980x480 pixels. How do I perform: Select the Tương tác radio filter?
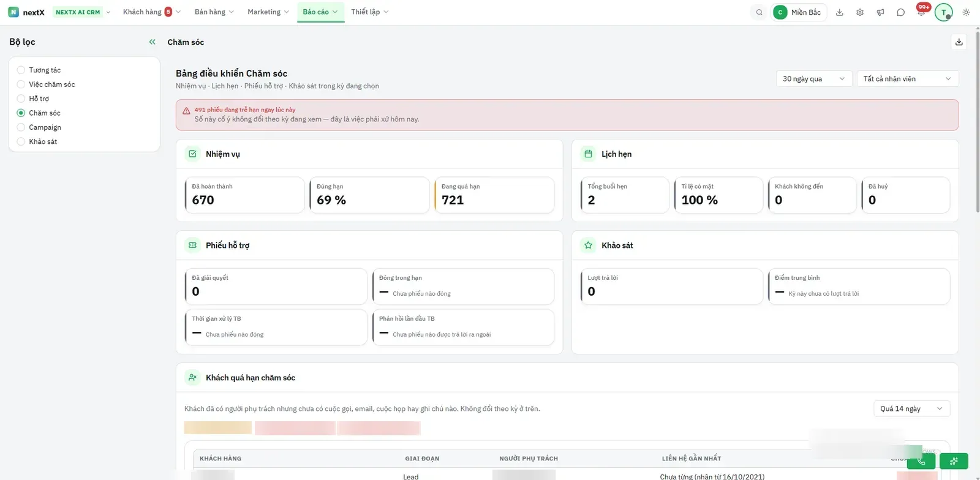click(x=21, y=70)
